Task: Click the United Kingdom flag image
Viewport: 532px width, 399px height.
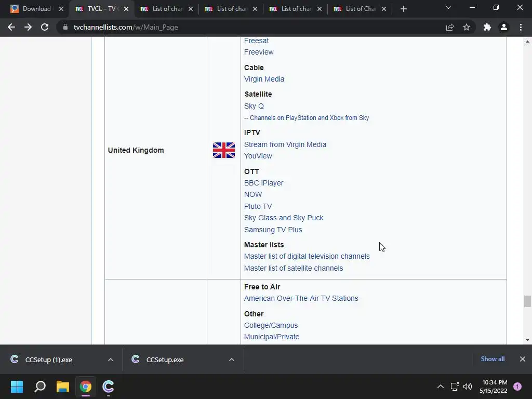Action: click(x=224, y=150)
